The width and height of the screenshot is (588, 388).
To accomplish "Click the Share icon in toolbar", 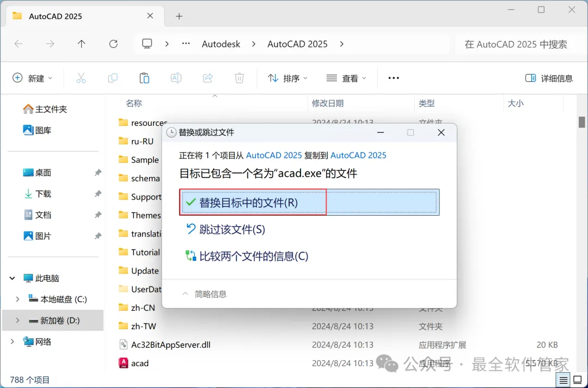I will [208, 78].
